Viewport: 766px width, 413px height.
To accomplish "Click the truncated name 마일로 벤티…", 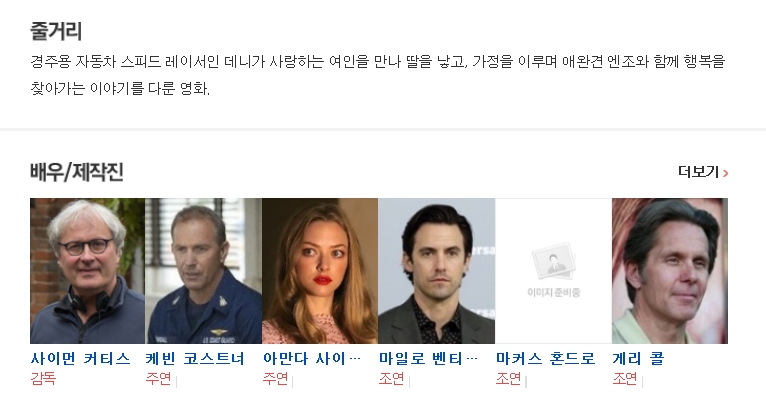I will [x=428, y=359].
